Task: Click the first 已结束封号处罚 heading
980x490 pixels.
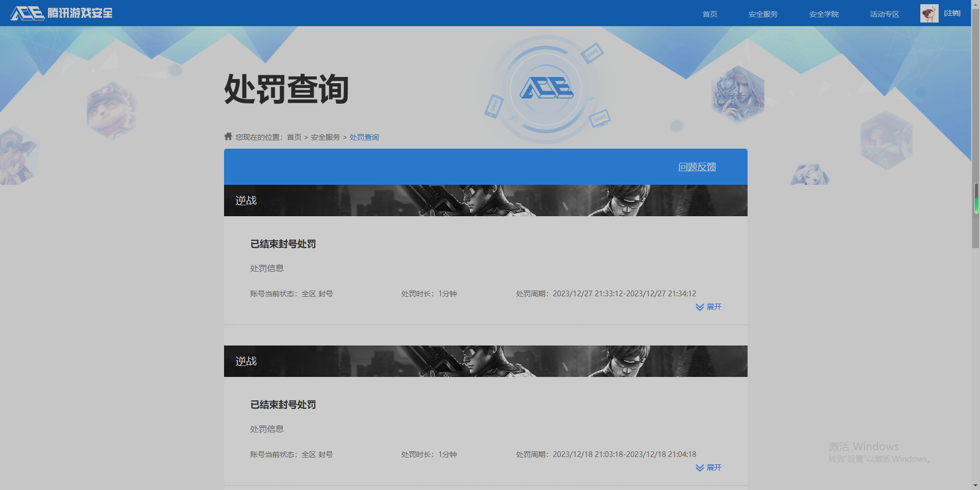Action: coord(283,244)
